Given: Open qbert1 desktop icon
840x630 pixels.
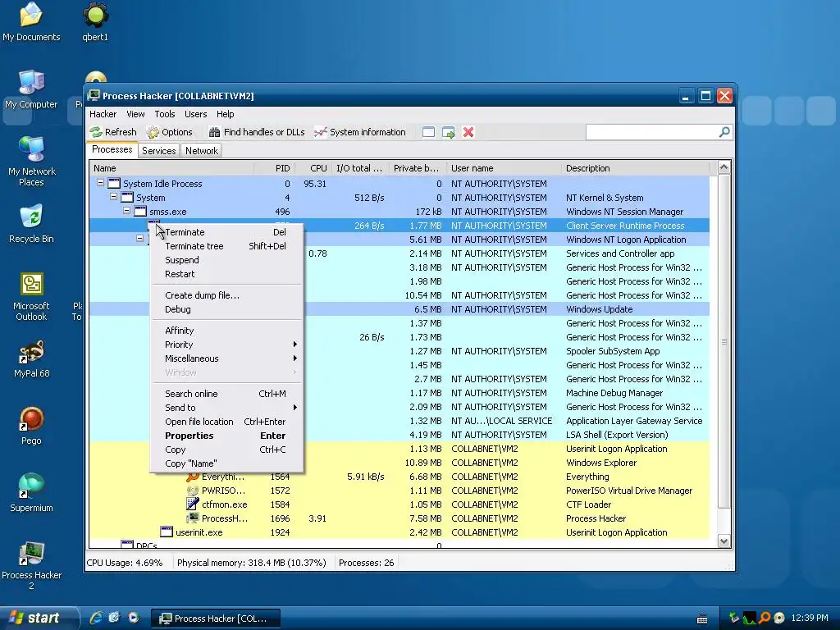Looking at the screenshot, I should point(95,22).
